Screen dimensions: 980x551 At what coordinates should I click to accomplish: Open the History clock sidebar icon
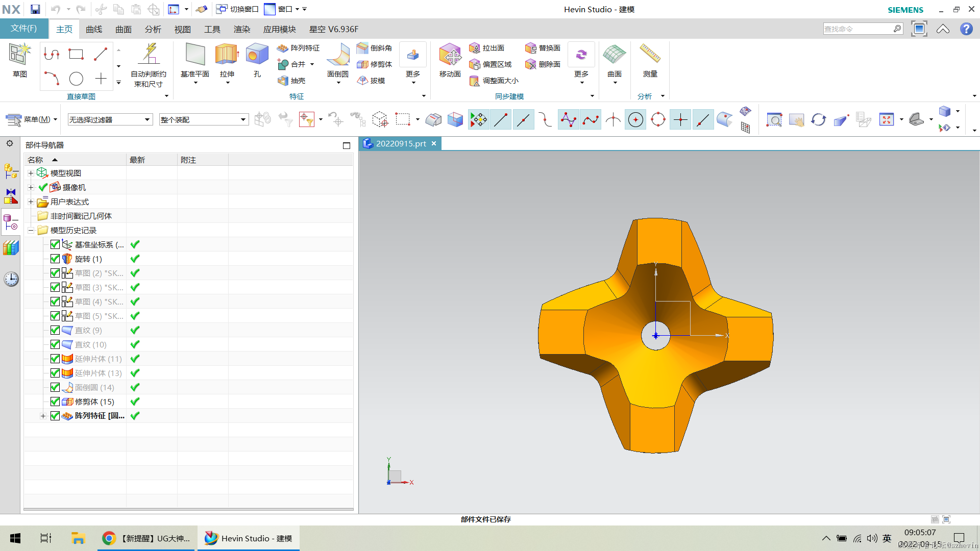[11, 279]
